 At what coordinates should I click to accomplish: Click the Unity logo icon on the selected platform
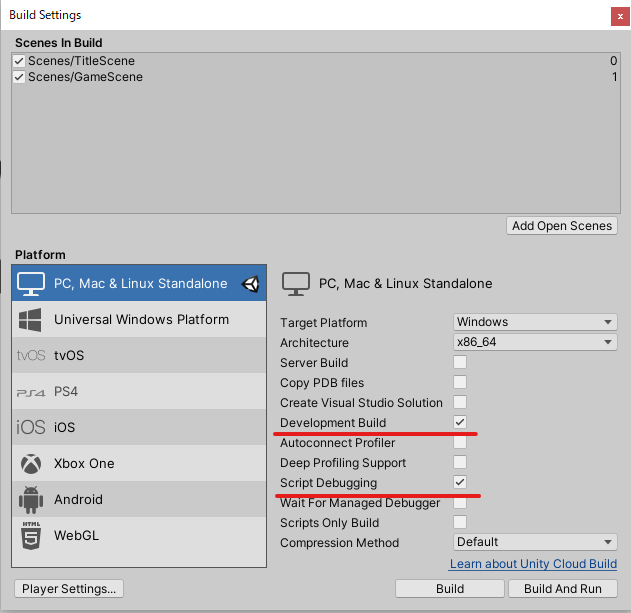click(x=250, y=284)
